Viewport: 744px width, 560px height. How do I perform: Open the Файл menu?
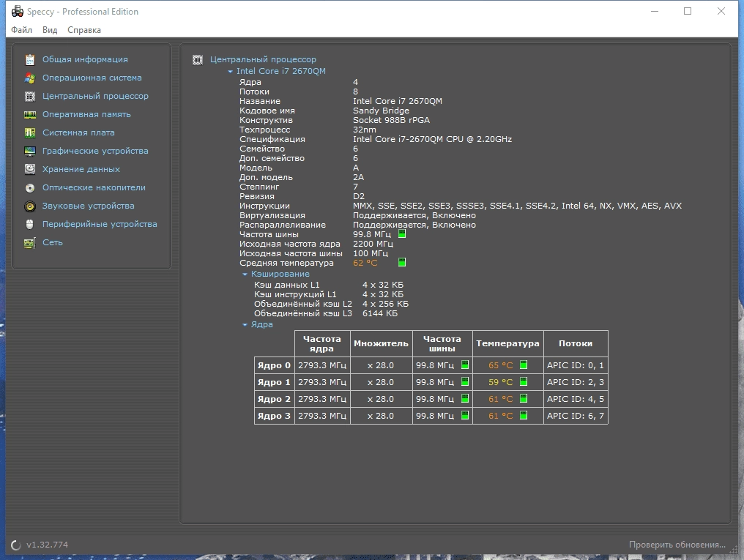[21, 30]
